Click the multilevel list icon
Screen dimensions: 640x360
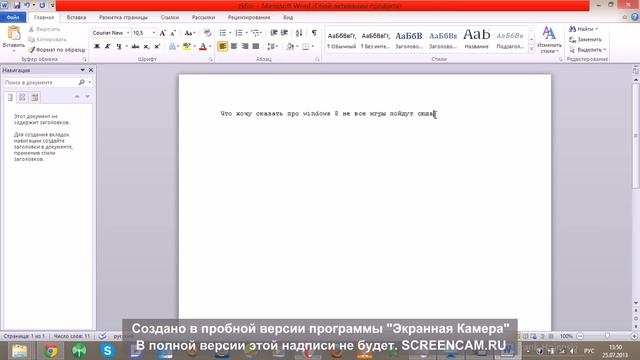pyautogui.click(x=255, y=33)
